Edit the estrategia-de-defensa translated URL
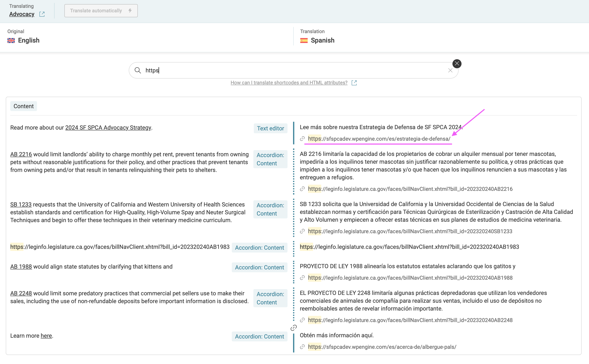 379,139
